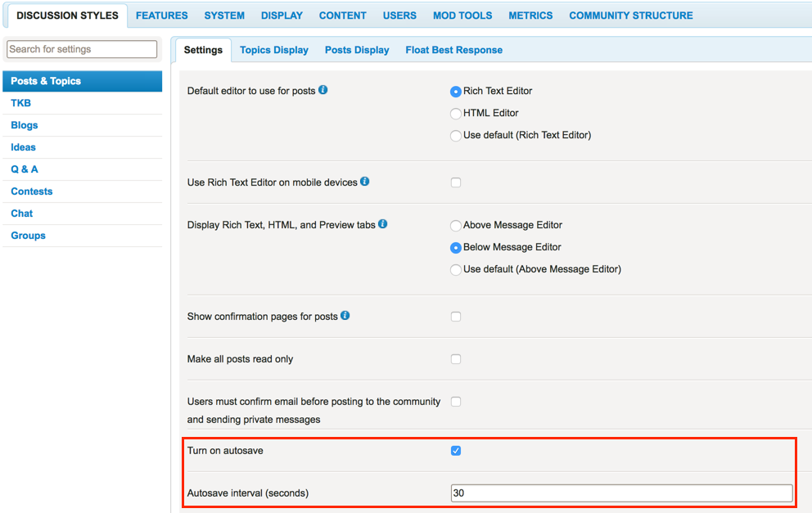Image resolution: width=812 pixels, height=513 pixels.
Task: Open the Features tab
Action: pos(161,16)
